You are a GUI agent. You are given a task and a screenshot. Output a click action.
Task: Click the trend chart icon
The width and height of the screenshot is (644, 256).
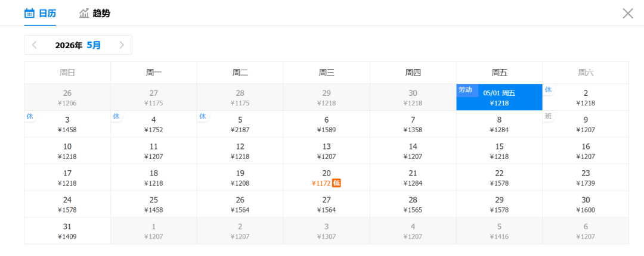coord(84,13)
